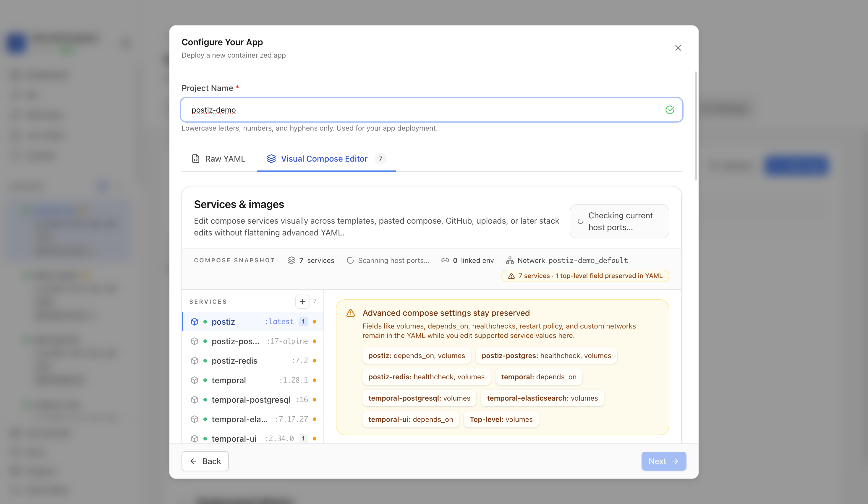Click the 7 services preserved in YAML badge

pos(585,276)
